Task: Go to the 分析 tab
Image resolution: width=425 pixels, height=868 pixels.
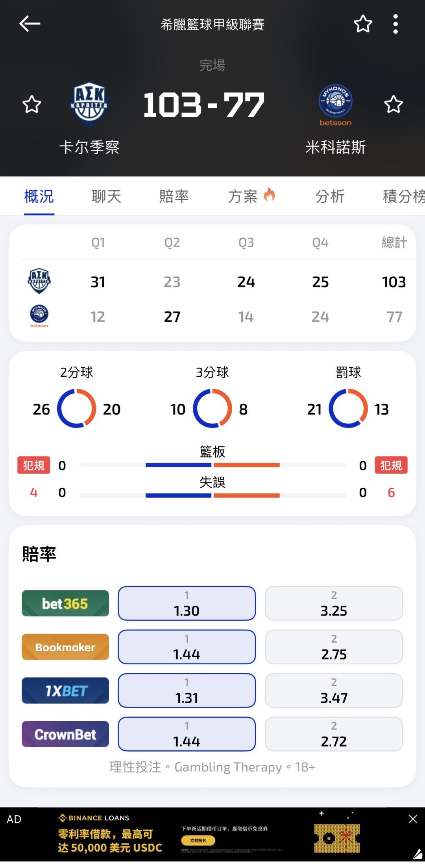Action: (x=330, y=196)
